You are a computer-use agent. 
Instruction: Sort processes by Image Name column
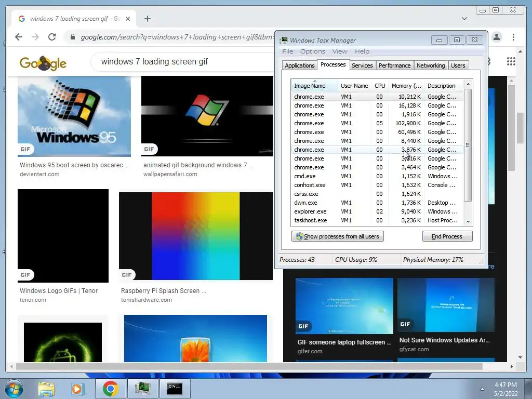coord(314,86)
